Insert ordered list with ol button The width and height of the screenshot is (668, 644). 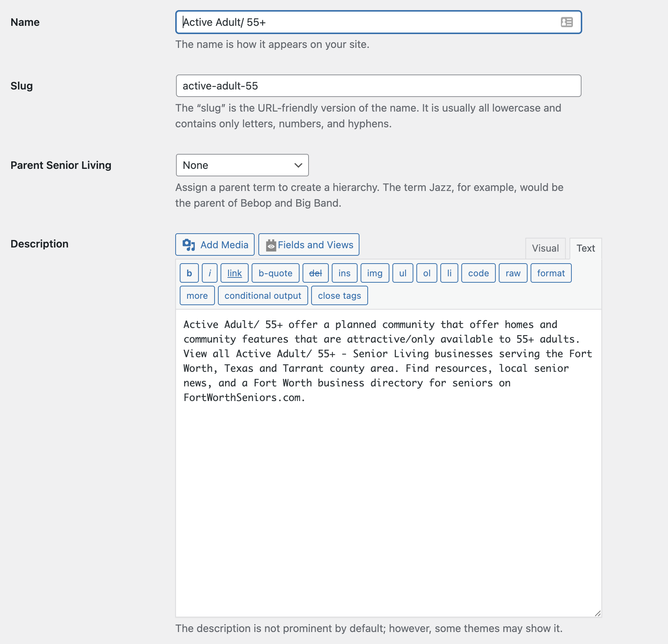427,273
